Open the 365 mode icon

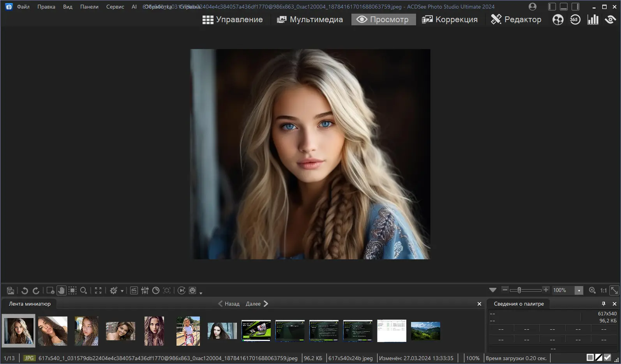[x=575, y=19]
